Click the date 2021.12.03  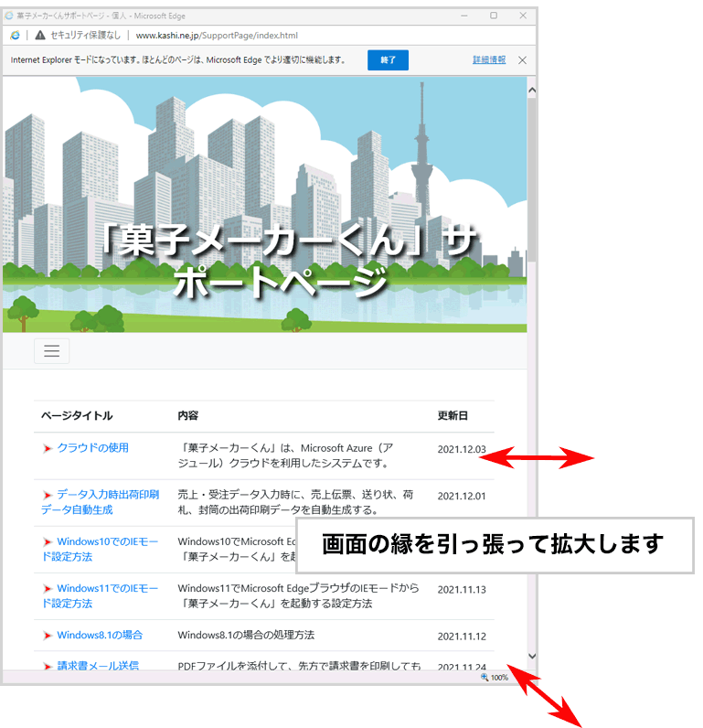point(462,449)
